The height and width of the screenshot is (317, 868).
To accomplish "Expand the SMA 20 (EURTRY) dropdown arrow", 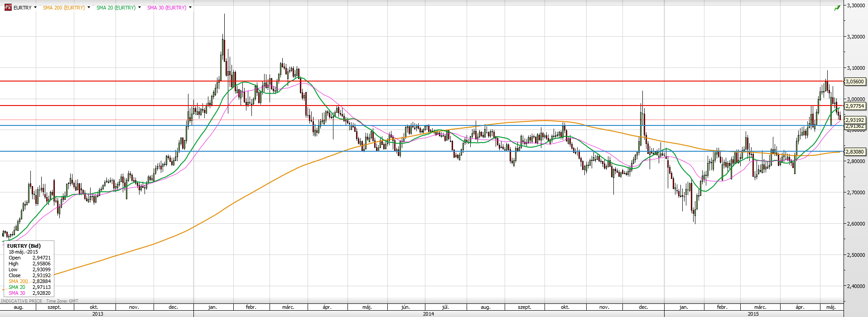I will (x=139, y=7).
